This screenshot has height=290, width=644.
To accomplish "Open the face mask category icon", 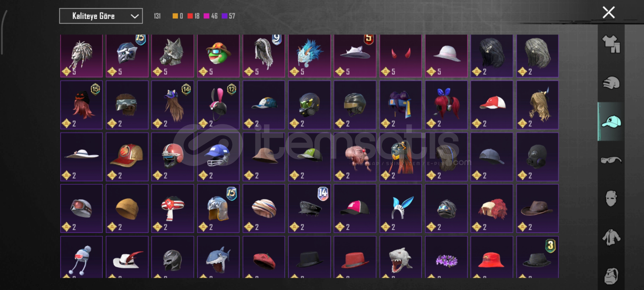I will [x=611, y=199].
